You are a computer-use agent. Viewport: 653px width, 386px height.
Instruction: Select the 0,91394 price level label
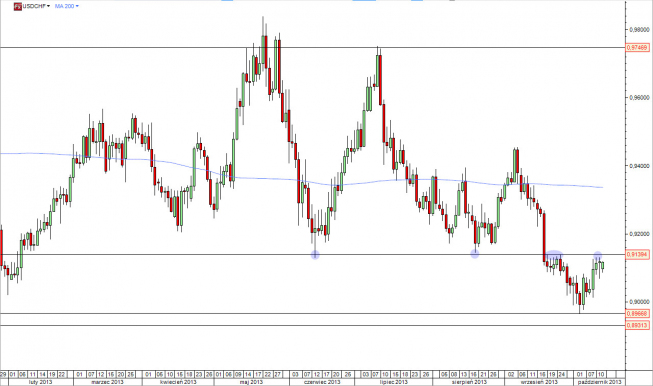click(x=637, y=254)
